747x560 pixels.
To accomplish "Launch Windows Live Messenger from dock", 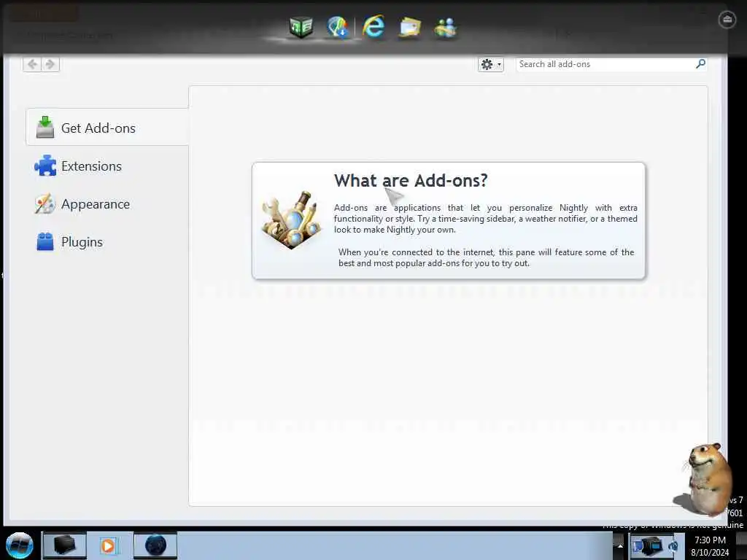I will pos(446,28).
